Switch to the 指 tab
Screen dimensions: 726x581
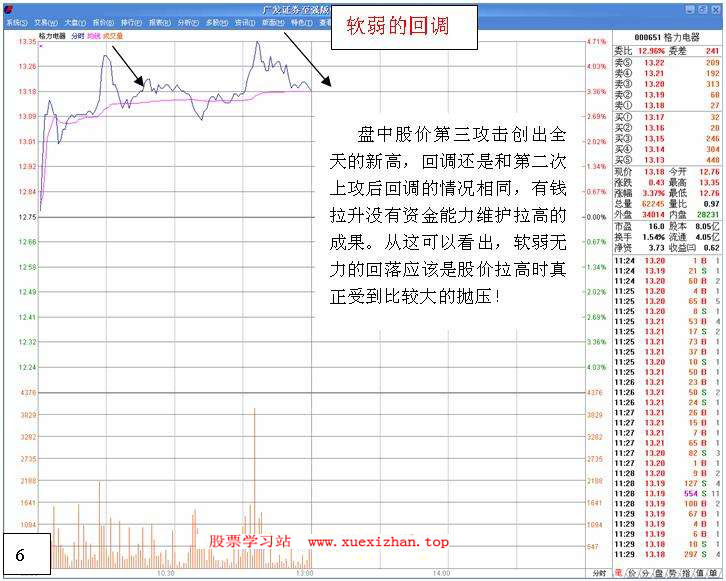pos(687,573)
